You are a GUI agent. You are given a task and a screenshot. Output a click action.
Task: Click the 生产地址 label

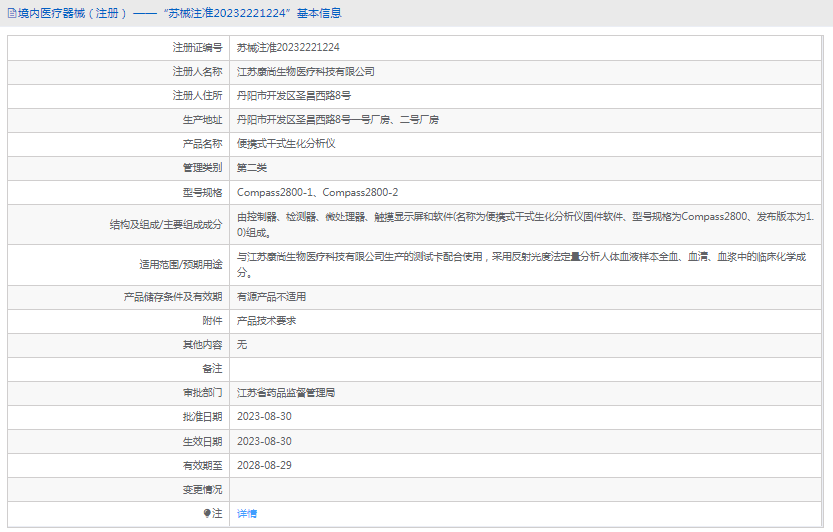click(x=202, y=120)
